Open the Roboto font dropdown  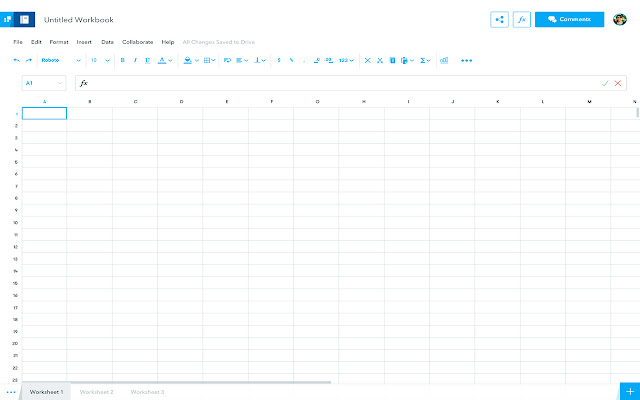(x=61, y=60)
